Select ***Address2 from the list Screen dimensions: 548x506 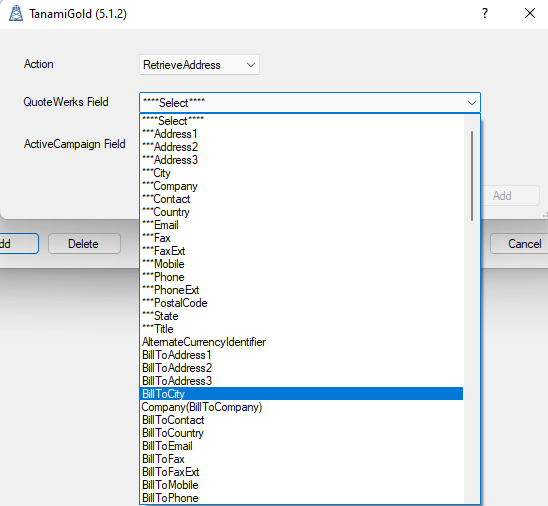(301, 147)
